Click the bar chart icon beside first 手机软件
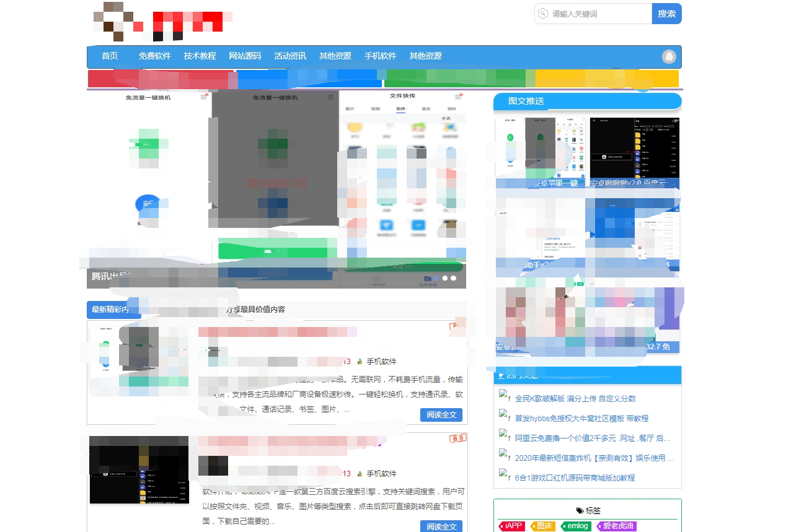 pyautogui.click(x=360, y=362)
